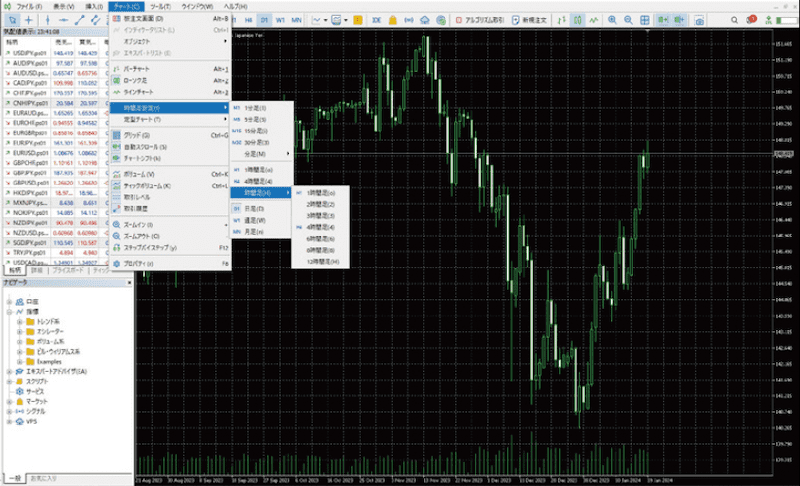The width and height of the screenshot is (800, 486).
Task: Toggle 自動スクロール auto scroll option
Action: click(146, 147)
